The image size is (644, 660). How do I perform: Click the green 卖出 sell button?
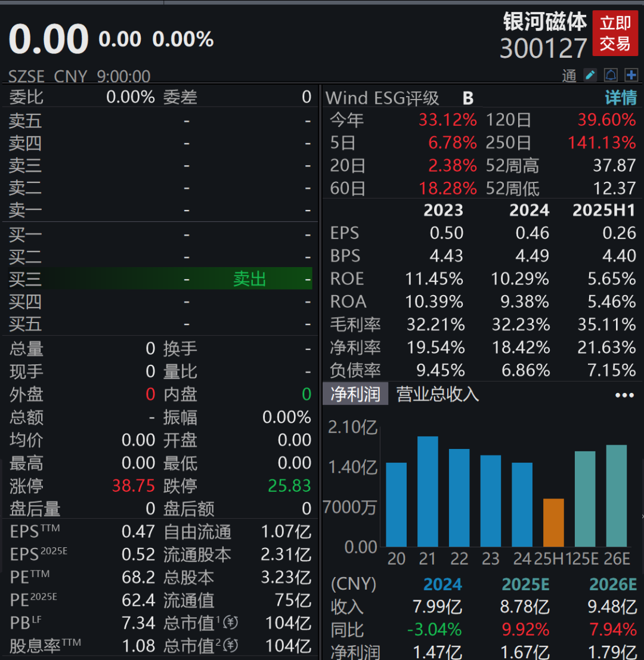click(250, 278)
